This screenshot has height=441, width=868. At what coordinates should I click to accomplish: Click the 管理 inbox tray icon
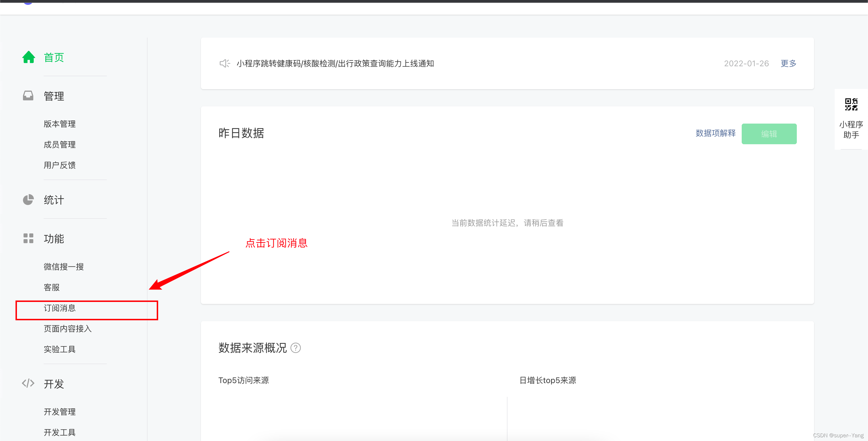pos(28,96)
